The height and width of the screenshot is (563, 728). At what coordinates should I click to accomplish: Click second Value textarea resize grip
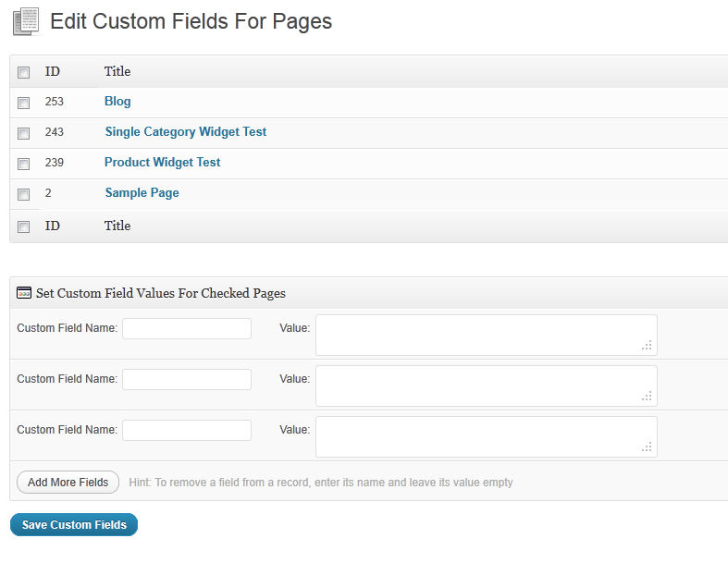point(648,396)
